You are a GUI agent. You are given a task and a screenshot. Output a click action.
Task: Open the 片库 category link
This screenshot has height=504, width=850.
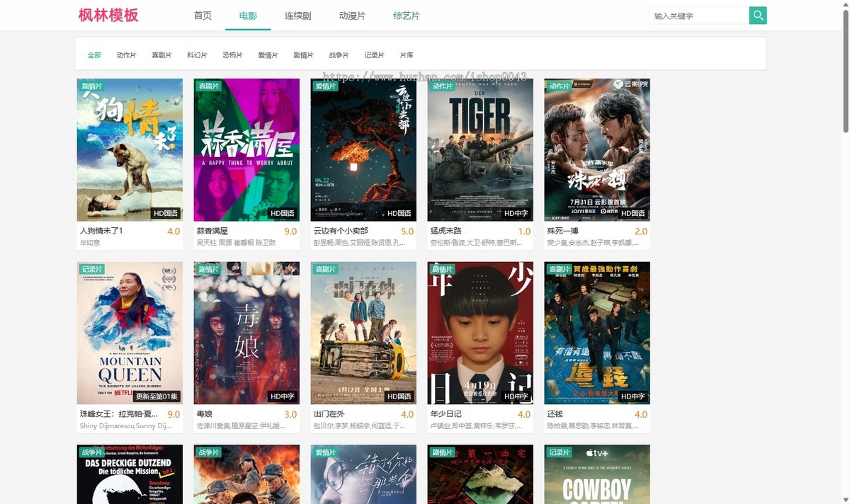coord(407,55)
